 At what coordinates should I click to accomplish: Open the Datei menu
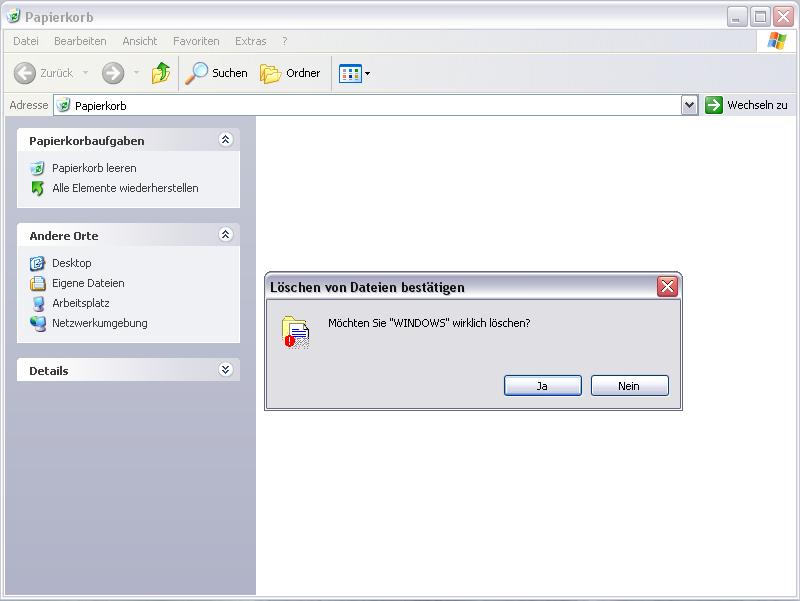click(26, 41)
